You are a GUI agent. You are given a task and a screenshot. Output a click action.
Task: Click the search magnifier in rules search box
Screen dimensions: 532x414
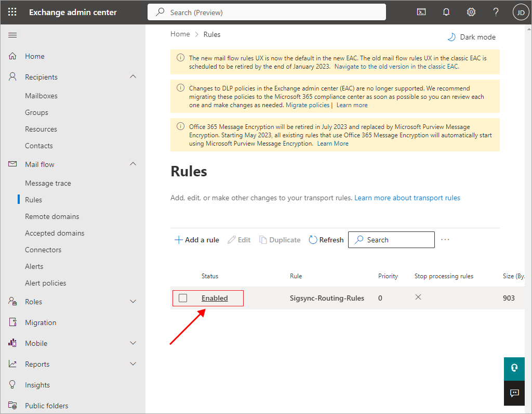359,239
